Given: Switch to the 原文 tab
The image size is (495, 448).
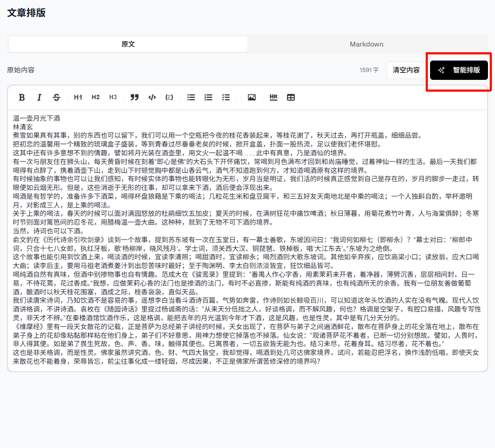Looking at the screenshot, I should 128,44.
